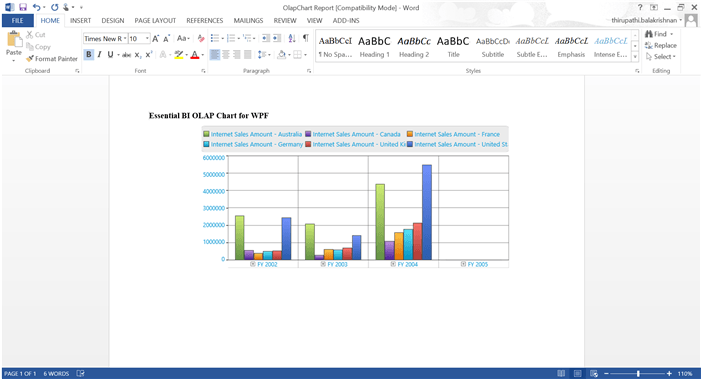Apply the Heading 1 style

[x=375, y=46]
